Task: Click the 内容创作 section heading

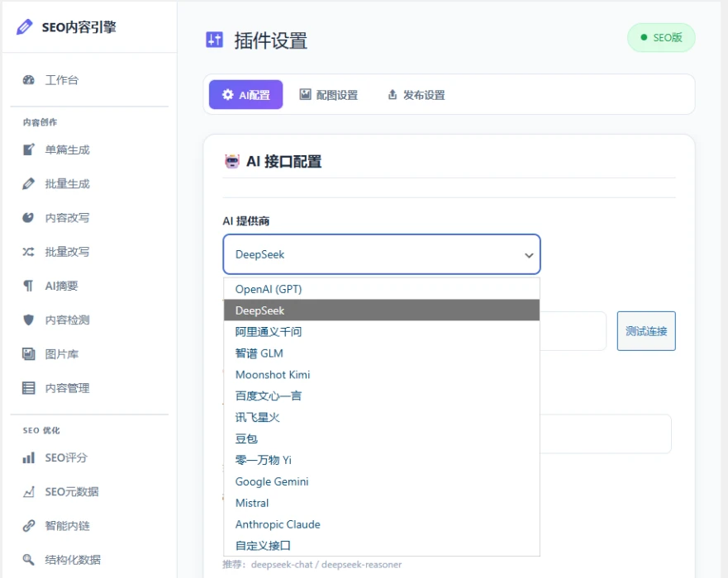Action: tap(40, 122)
